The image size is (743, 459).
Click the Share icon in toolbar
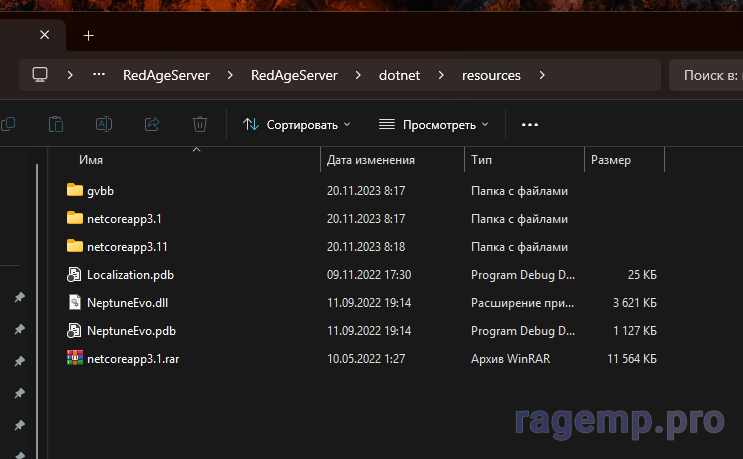[x=152, y=125]
